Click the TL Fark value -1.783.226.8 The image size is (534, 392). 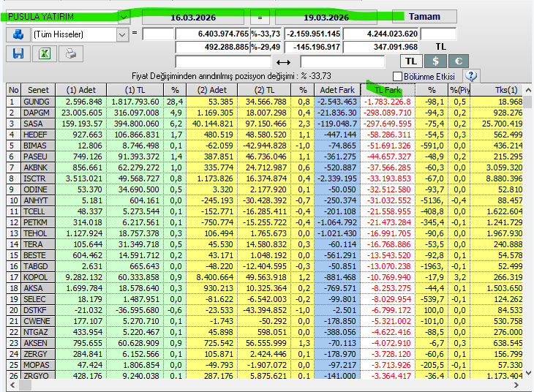[388, 102]
